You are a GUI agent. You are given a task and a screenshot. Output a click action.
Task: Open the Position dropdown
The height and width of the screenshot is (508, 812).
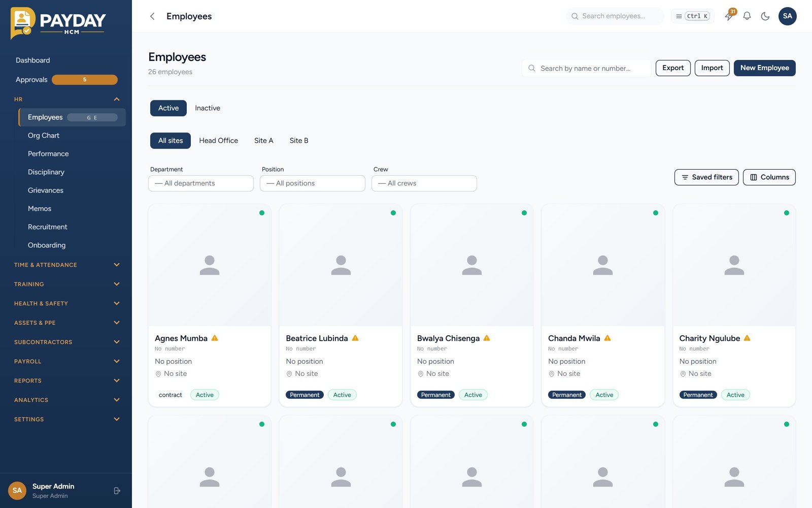tap(313, 183)
